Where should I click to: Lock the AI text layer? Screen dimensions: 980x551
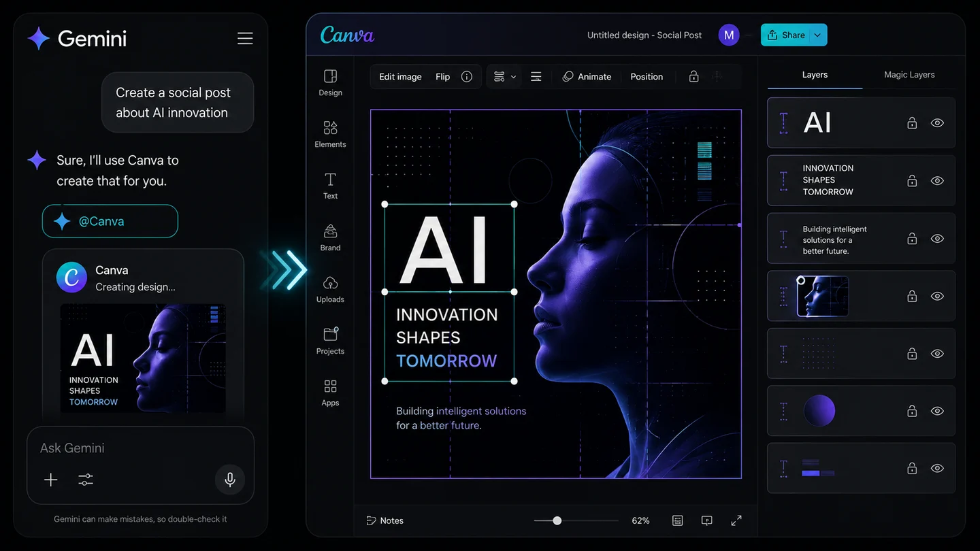point(912,123)
